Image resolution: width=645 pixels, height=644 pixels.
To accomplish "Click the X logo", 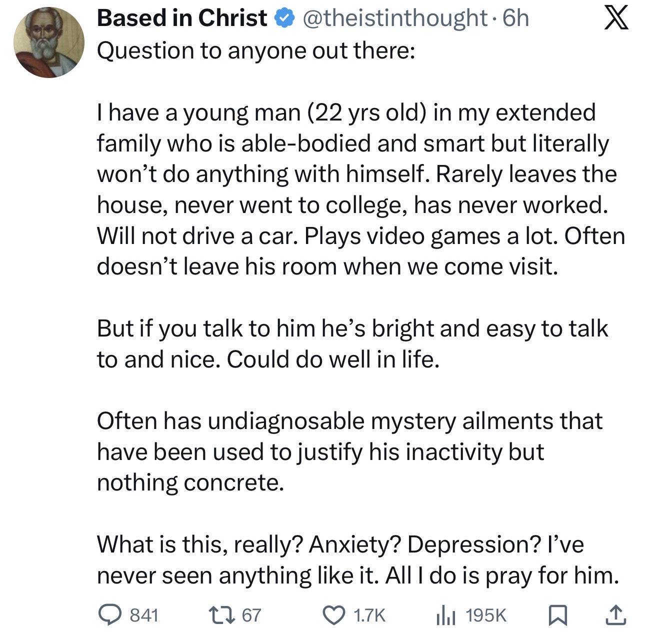I will (x=616, y=18).
